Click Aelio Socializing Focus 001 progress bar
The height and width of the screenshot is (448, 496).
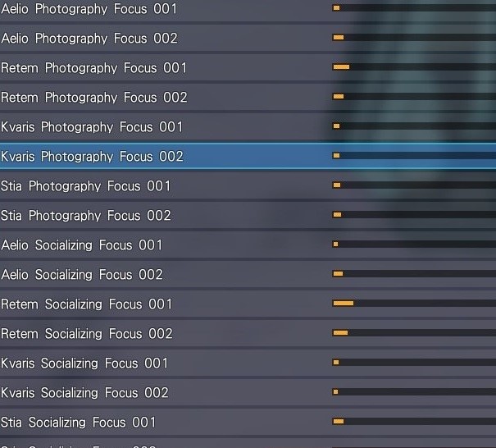(x=414, y=245)
